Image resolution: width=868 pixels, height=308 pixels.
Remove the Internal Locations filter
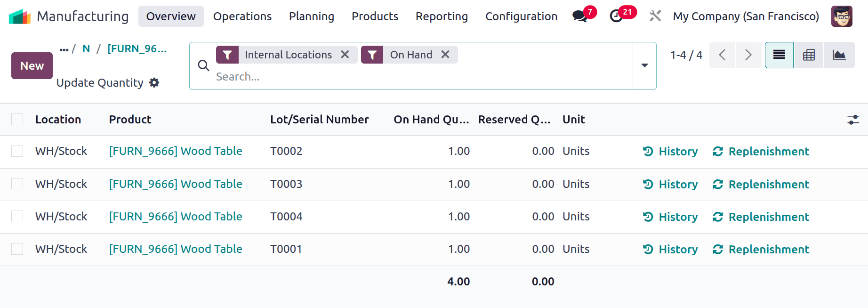[x=345, y=55]
